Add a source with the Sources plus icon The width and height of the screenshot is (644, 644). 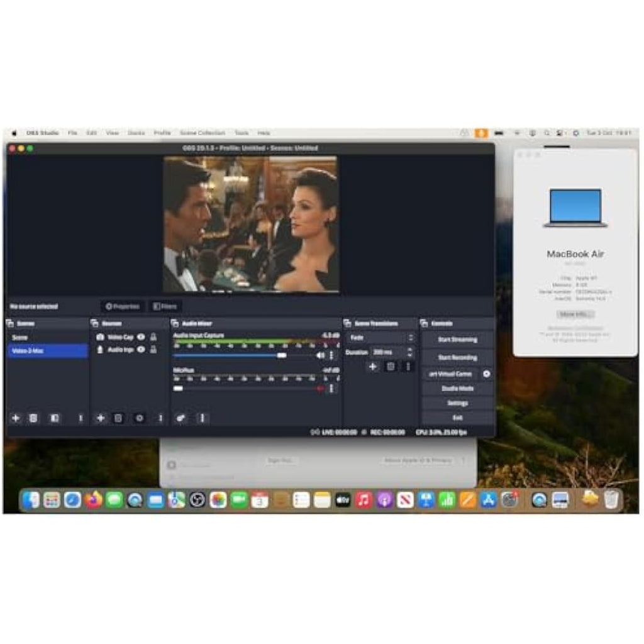pyautogui.click(x=100, y=418)
